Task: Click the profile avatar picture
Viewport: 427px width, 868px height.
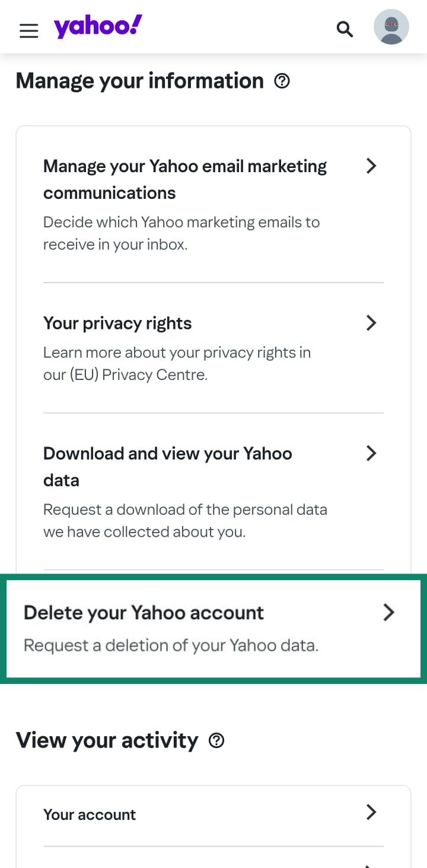Action: coord(391,27)
